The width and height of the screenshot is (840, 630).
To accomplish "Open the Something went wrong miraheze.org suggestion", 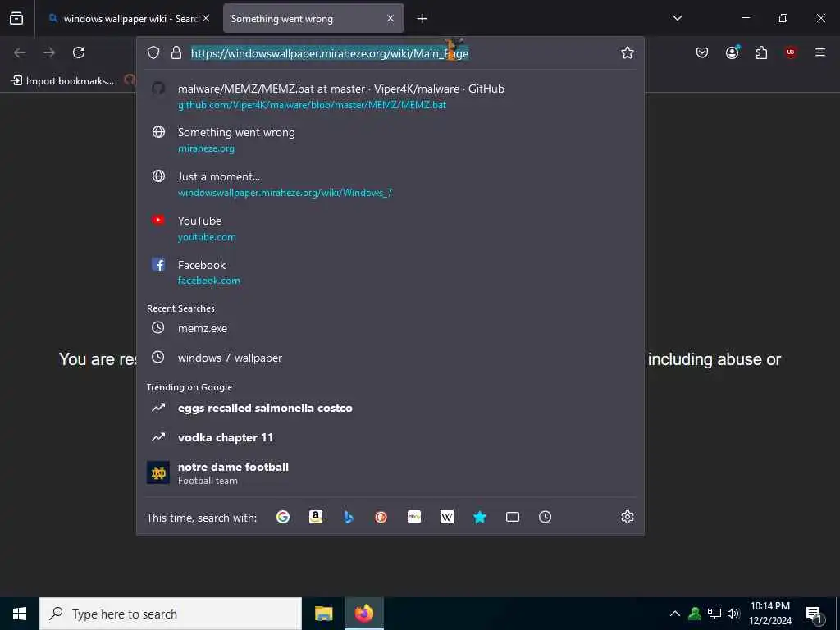I will tap(390, 139).
